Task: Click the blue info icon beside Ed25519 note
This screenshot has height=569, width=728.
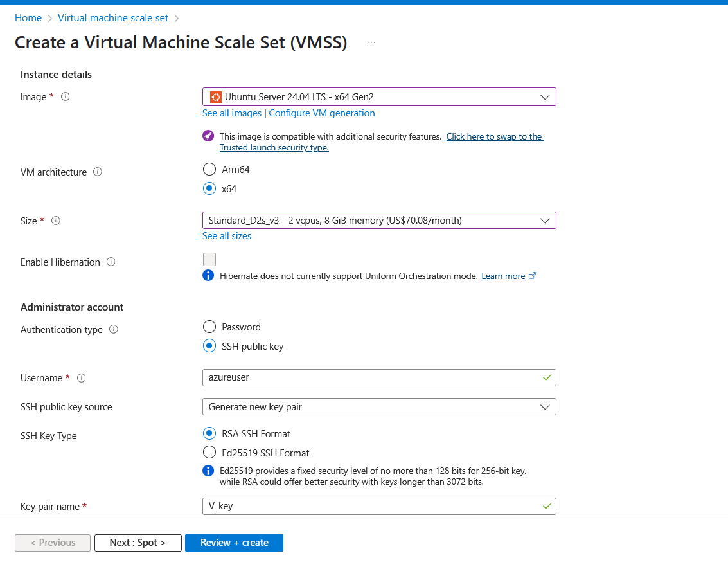Action: 208,471
